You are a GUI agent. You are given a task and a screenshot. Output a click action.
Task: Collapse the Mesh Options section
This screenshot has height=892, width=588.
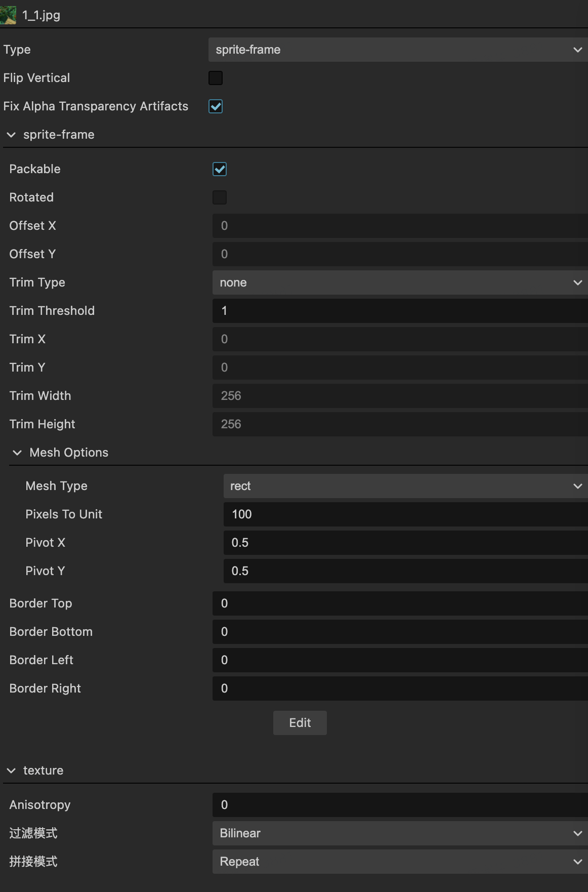(17, 453)
